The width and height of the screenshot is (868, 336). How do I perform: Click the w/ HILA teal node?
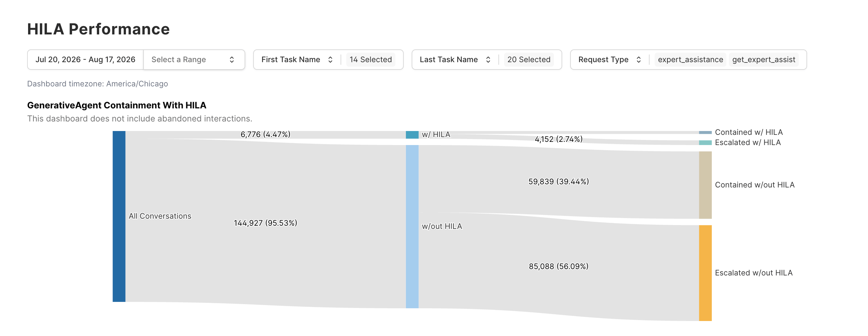click(x=412, y=135)
